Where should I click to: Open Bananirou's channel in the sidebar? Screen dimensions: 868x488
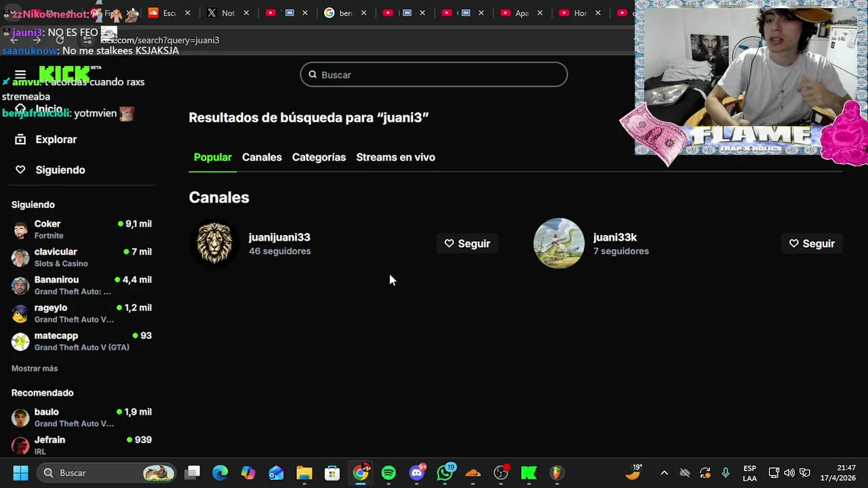point(81,285)
